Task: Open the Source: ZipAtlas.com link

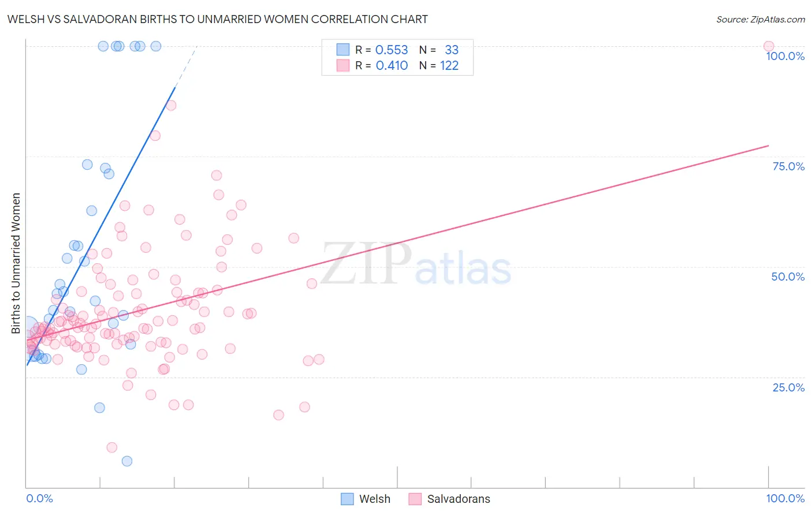Action: click(x=760, y=19)
